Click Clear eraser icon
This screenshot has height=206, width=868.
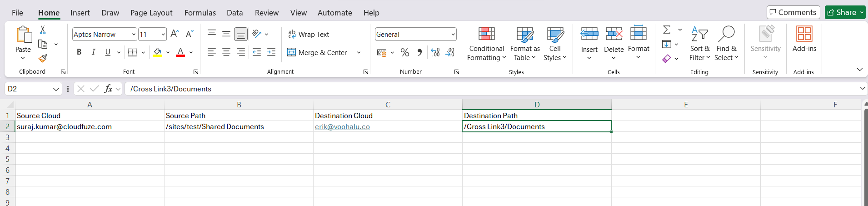click(x=667, y=58)
